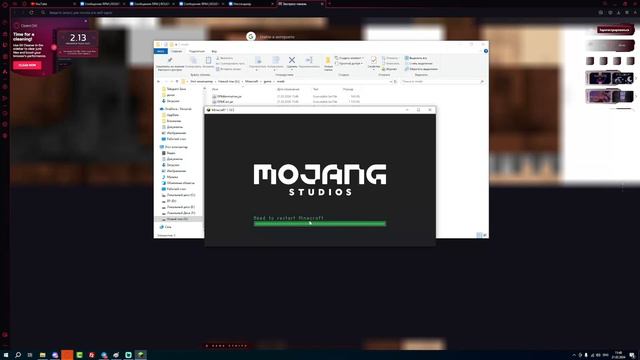
Task: Select highlighted New Volume drive in tree
Action: pyautogui.click(x=177, y=219)
